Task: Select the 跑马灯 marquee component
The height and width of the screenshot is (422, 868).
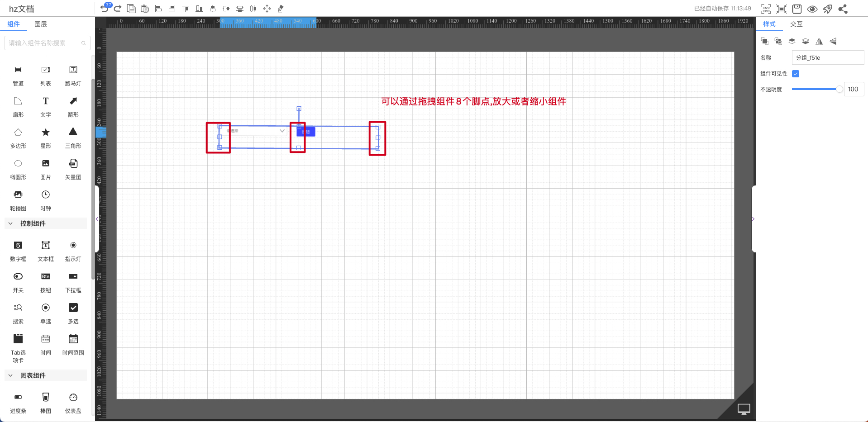Action: (73, 76)
